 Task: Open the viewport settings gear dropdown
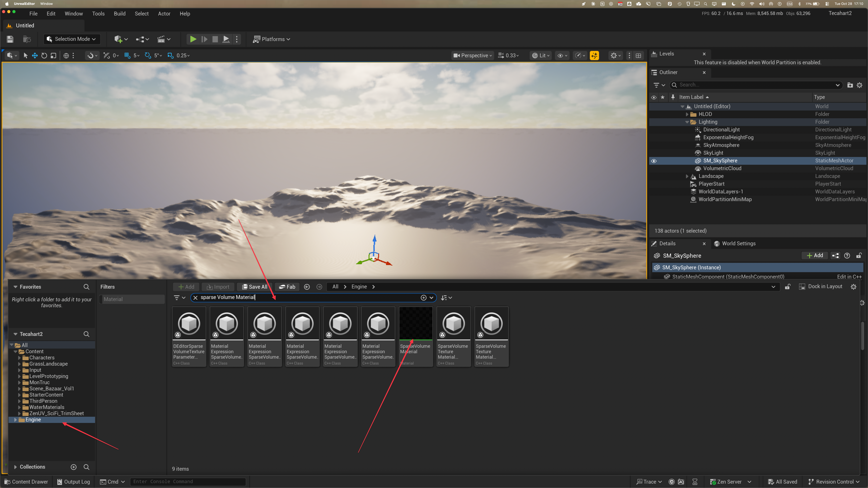(616, 56)
